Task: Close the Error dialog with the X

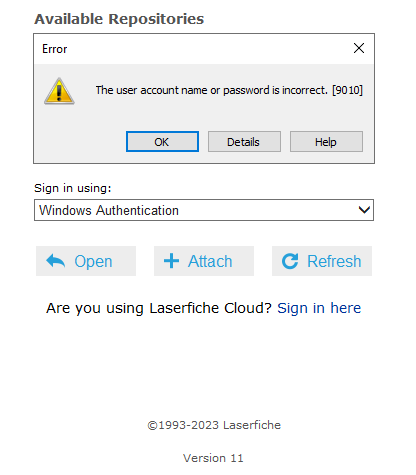Action: 359,48
